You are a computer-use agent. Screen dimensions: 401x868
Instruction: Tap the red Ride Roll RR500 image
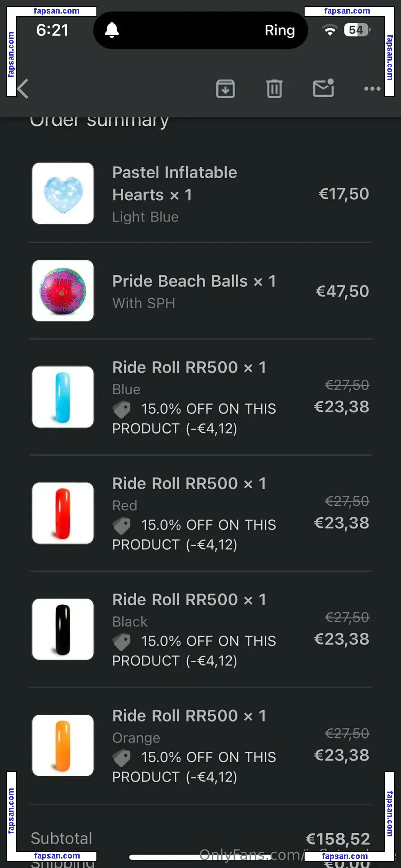pyautogui.click(x=63, y=514)
